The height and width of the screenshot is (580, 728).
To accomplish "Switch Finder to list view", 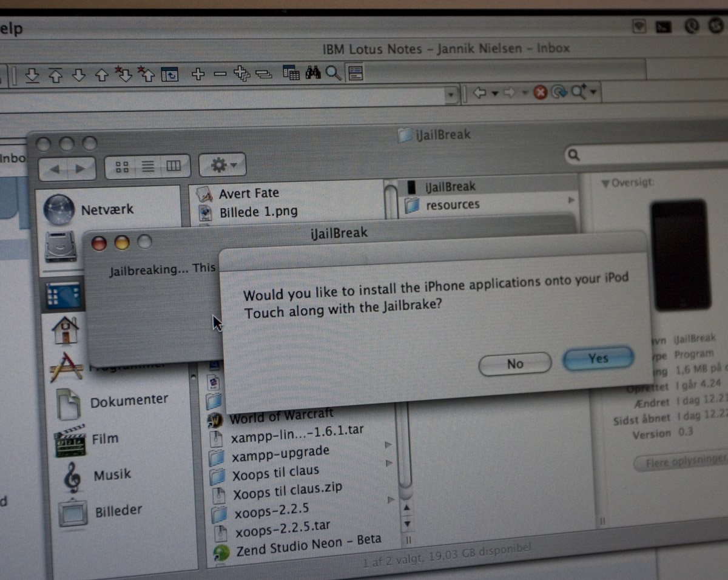I will coord(147,166).
